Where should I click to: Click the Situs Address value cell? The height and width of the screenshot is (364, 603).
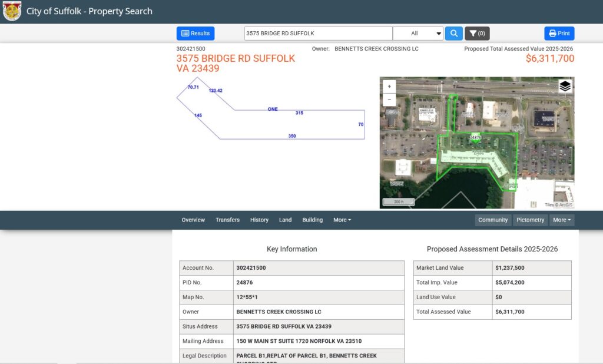coord(319,326)
